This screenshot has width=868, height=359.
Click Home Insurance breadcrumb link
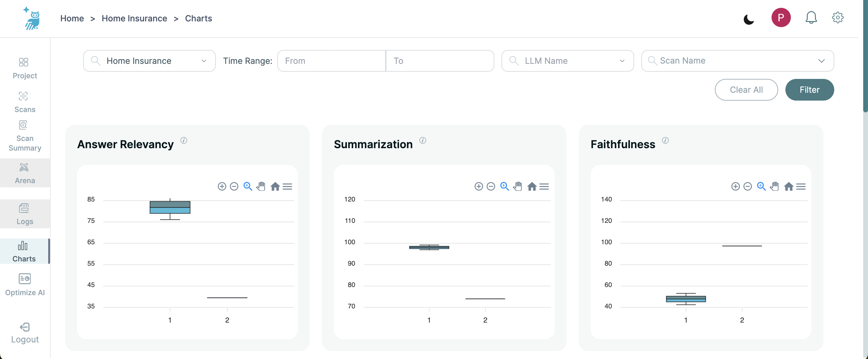134,18
